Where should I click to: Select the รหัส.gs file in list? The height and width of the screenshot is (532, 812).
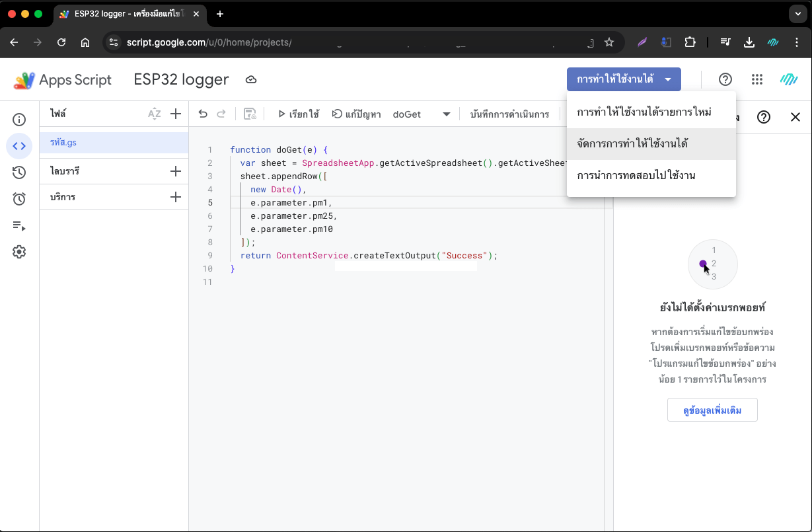(63, 142)
